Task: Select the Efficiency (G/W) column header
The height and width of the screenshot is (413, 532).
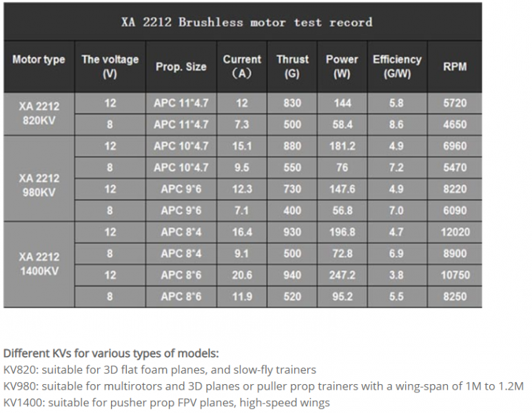Action: click(x=397, y=67)
